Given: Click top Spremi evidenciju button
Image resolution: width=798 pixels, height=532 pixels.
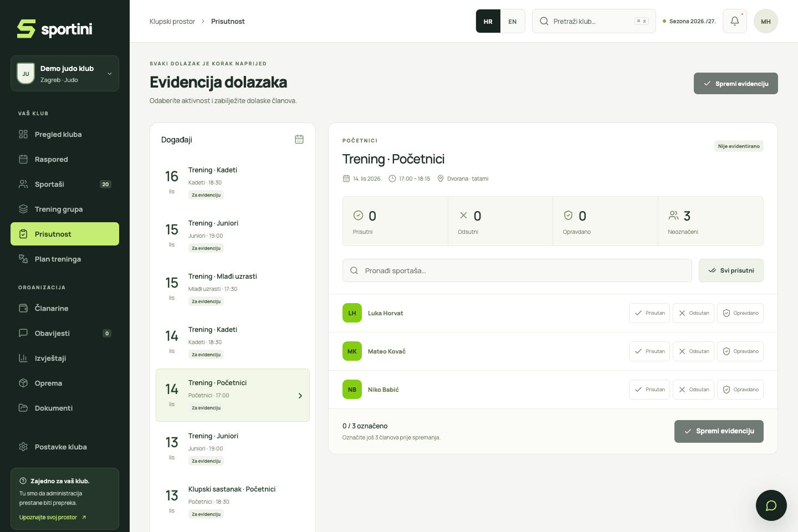Looking at the screenshot, I should [736, 84].
